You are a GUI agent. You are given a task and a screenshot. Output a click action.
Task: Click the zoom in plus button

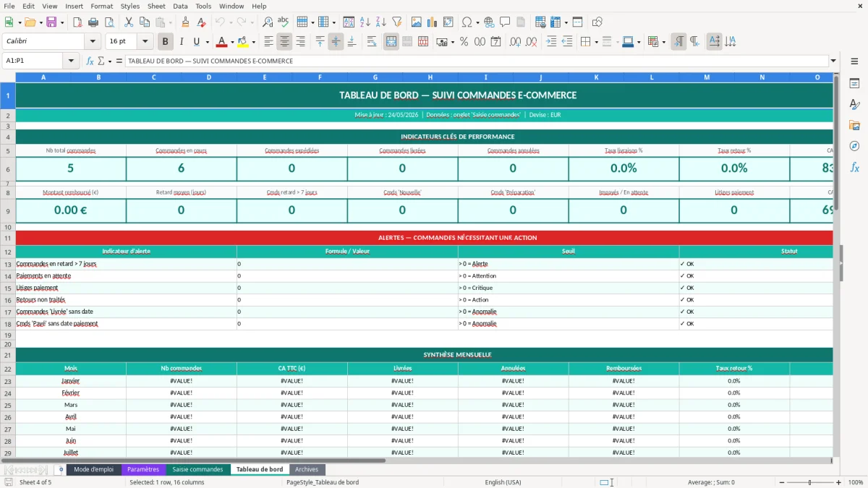coord(839,482)
